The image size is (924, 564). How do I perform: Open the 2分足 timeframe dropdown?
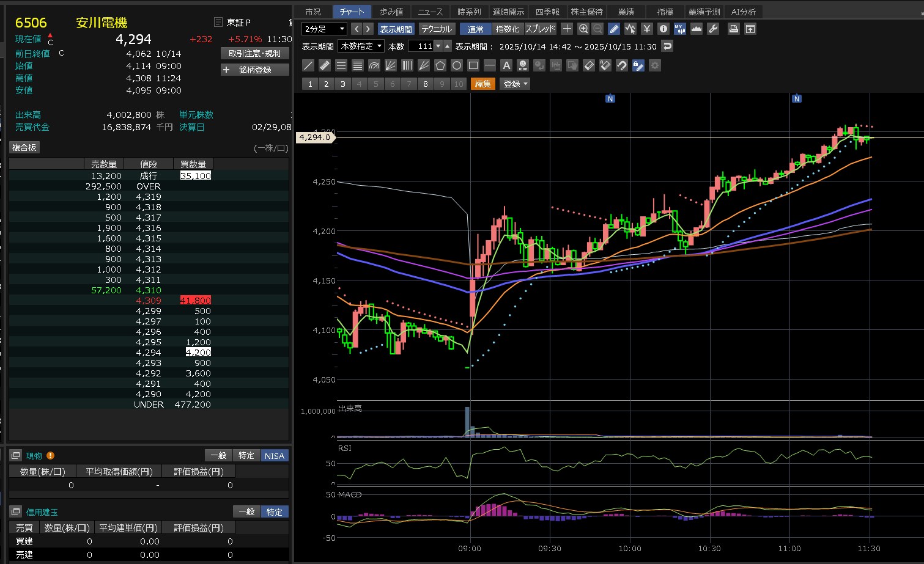click(x=325, y=29)
